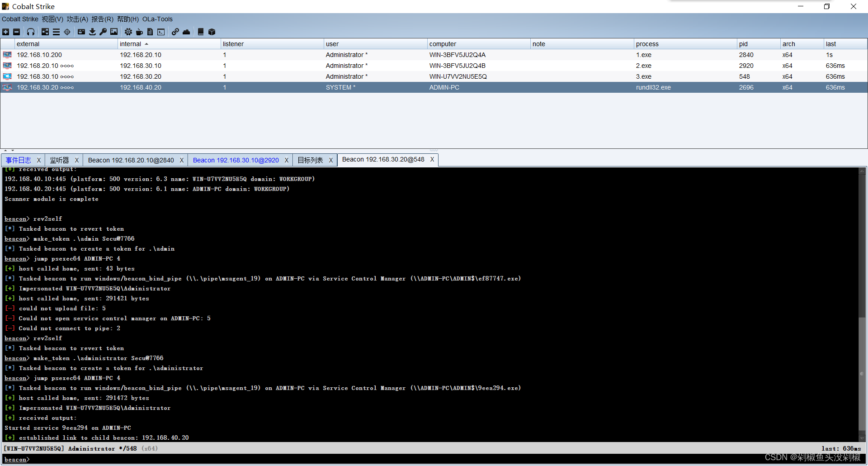Click the about cube icon
The width and height of the screenshot is (868, 466).
point(212,32)
